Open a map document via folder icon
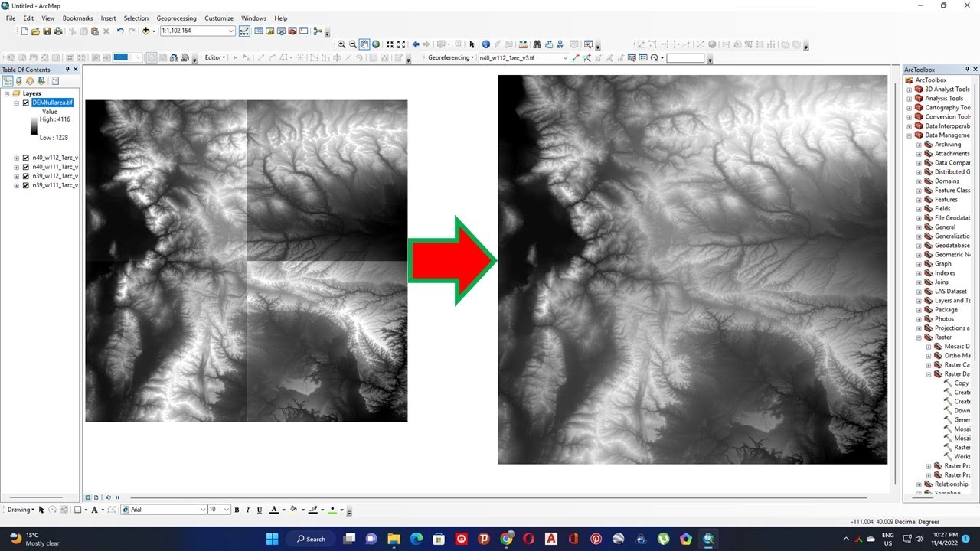Image resolution: width=980 pixels, height=551 pixels. pyautogui.click(x=35, y=31)
